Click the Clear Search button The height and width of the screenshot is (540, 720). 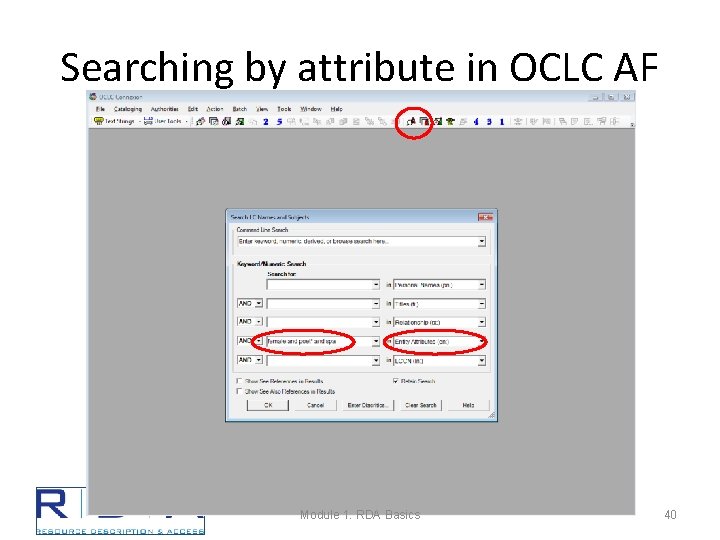[420, 405]
